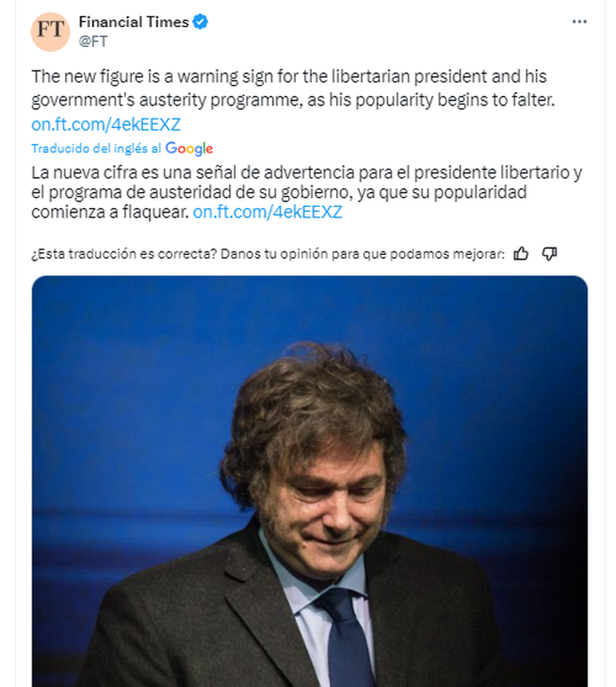Give thumbs down to the translation
Viewport: 616px width, 687px height.
549,254
